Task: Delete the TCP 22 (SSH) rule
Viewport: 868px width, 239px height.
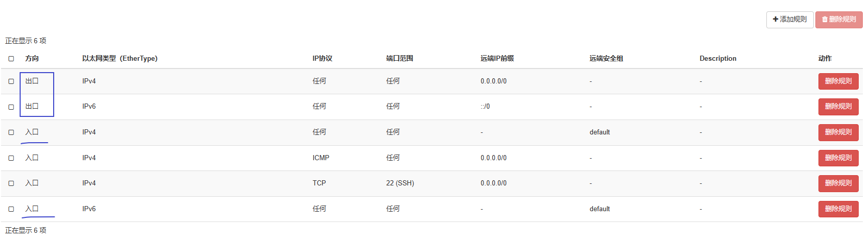Action: click(x=838, y=183)
